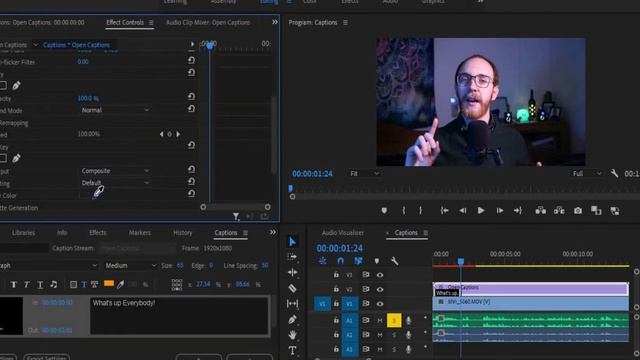Expand Effect Controls panel overflow chevrons

tap(275, 22)
